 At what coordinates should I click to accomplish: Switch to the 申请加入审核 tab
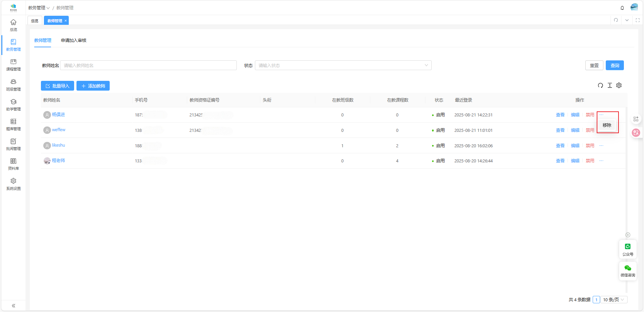pyautogui.click(x=73, y=41)
